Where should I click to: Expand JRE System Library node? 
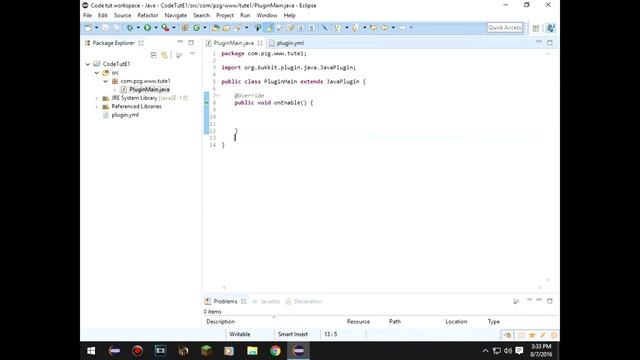[x=96, y=98]
